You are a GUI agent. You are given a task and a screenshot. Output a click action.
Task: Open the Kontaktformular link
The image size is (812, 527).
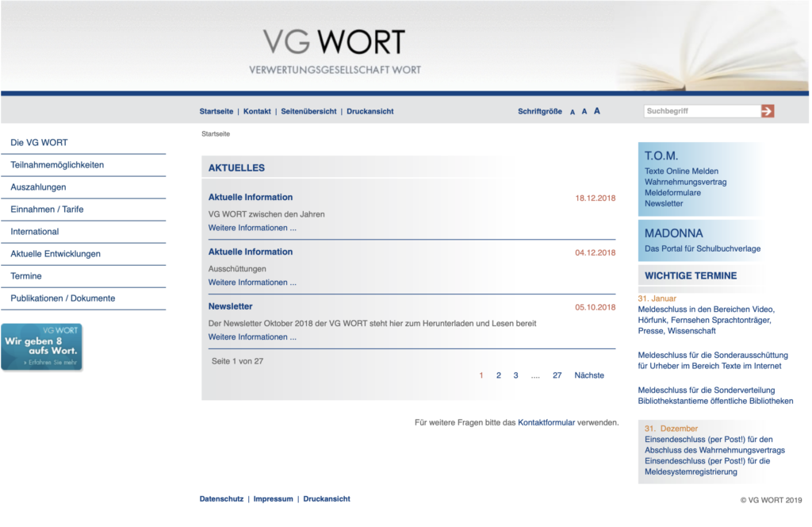(546, 423)
